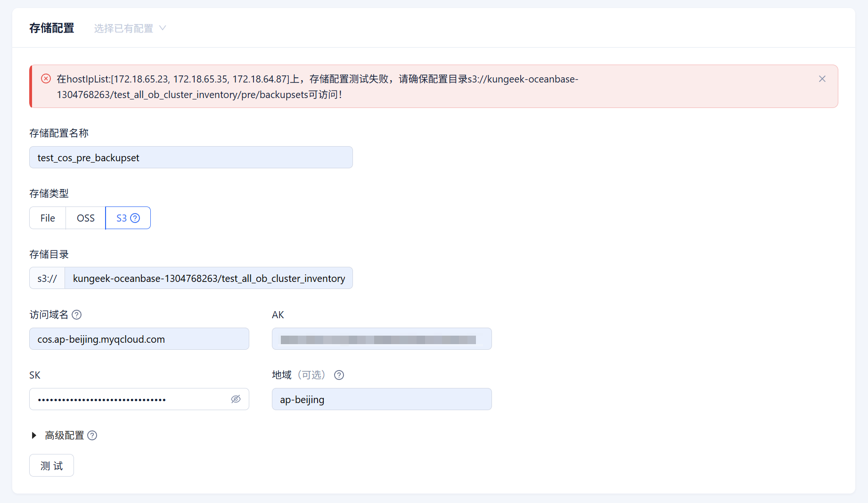Close the red error alert banner

822,79
